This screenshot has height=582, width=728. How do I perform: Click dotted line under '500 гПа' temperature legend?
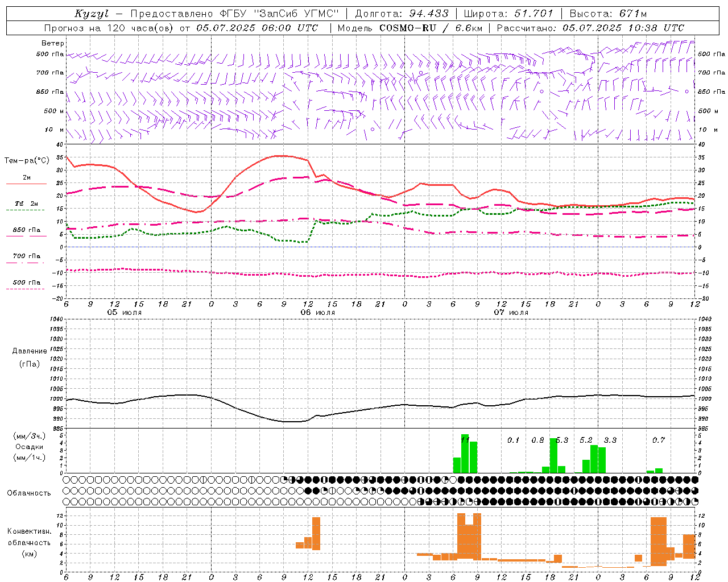[x=26, y=289]
